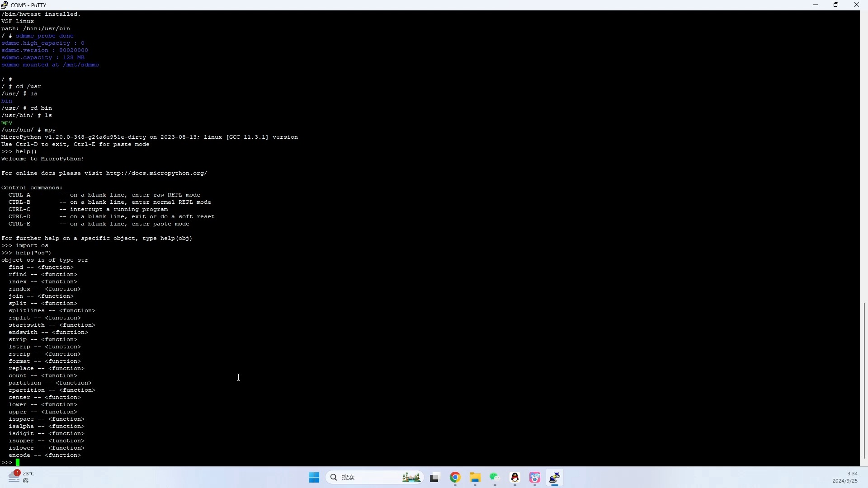Close the COM5 PuTTY window

857,5
